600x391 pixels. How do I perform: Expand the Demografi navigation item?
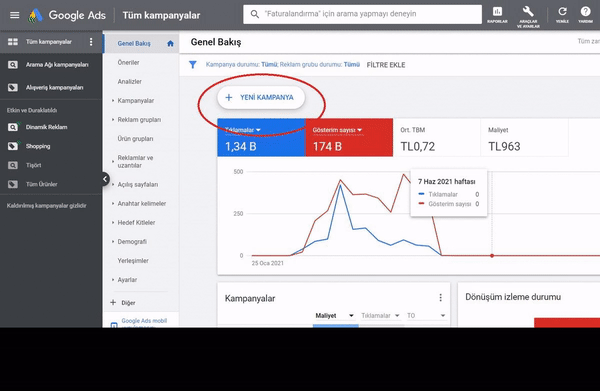coord(113,242)
